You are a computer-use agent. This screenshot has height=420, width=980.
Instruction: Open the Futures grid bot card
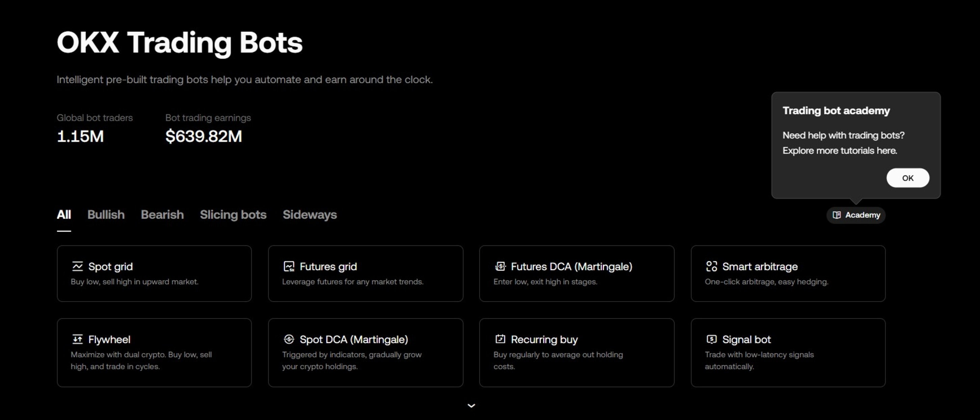tap(365, 273)
